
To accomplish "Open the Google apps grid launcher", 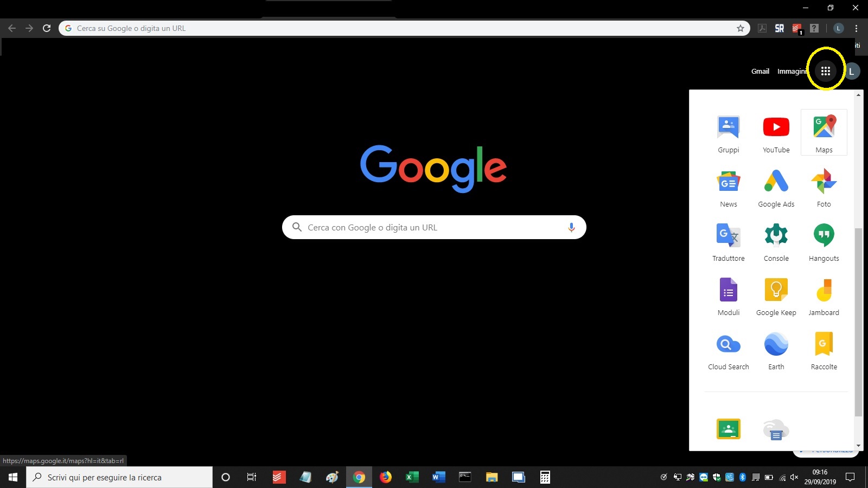I will pos(825,71).
